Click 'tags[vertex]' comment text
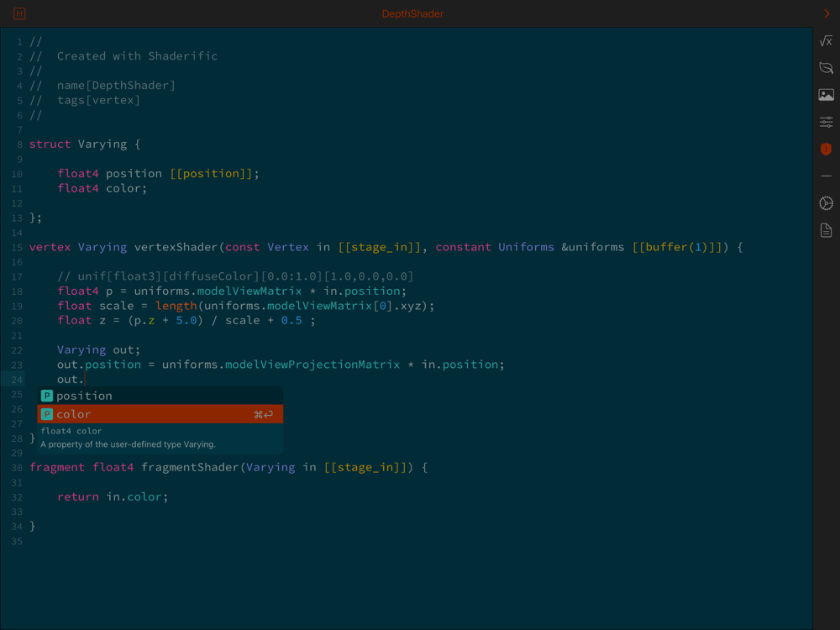 98,100
